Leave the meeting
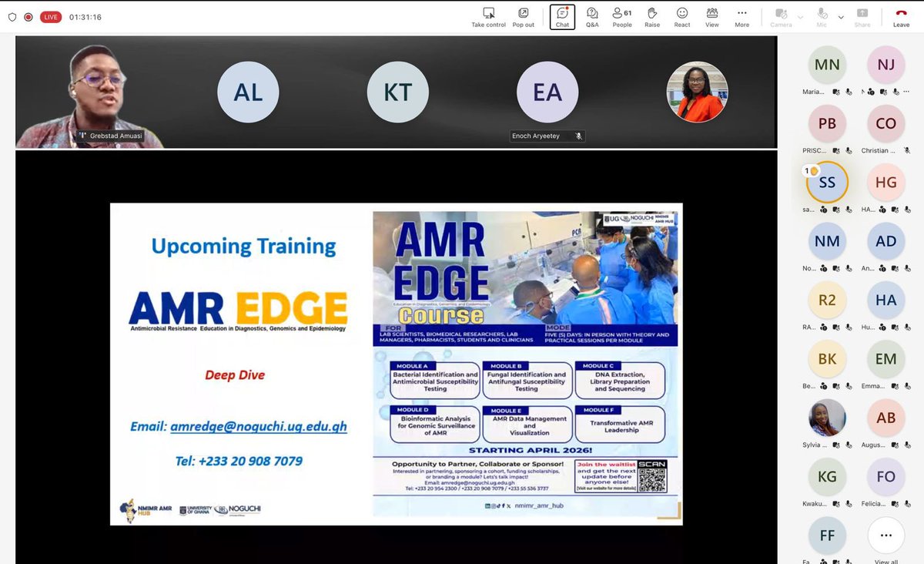 (x=901, y=17)
